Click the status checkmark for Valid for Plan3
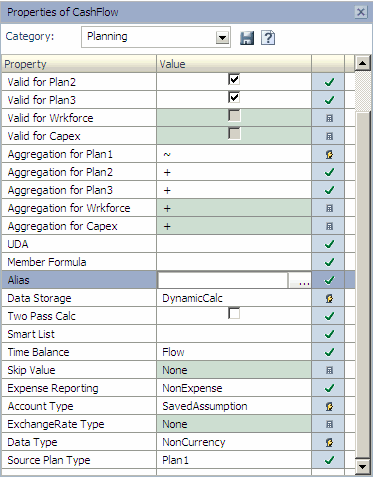 tap(329, 100)
